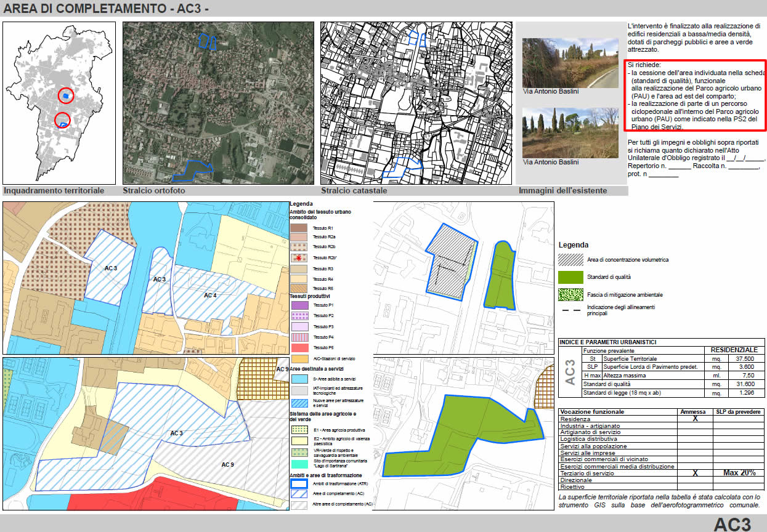The width and height of the screenshot is (767, 532).
Task: Click the red star Tessuto R2b' symbol
Action: tap(299, 257)
